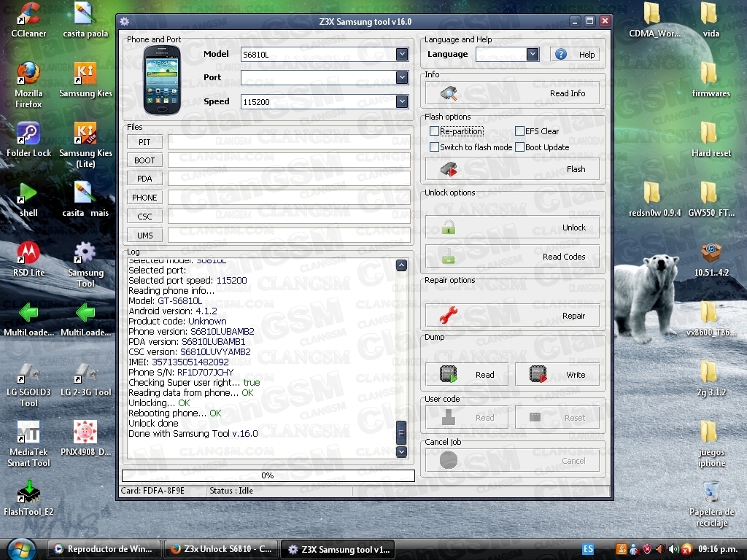Viewport: 747px width, 560px height.
Task: Check the Boot Update option
Action: [519, 147]
